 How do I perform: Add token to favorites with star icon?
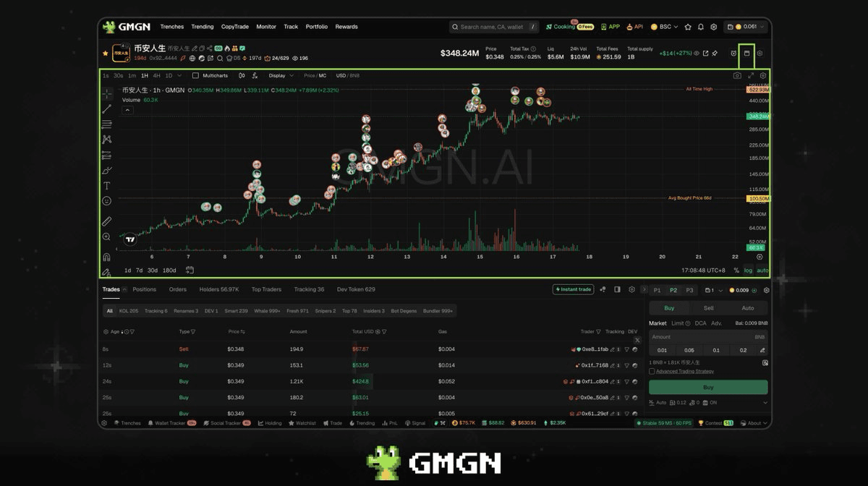[x=106, y=53]
